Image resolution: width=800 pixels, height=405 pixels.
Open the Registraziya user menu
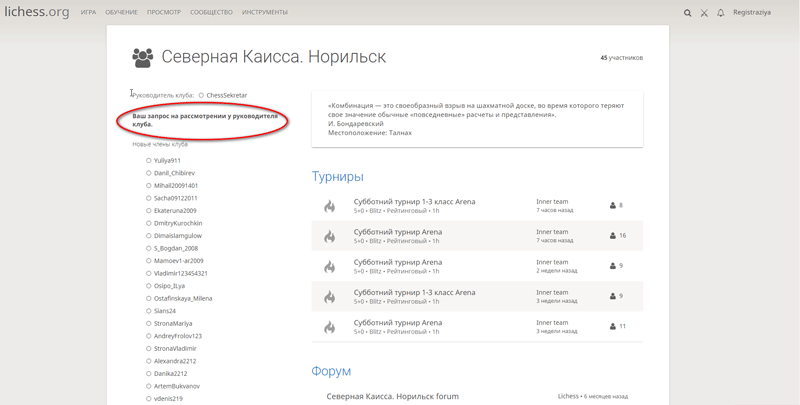pos(752,12)
